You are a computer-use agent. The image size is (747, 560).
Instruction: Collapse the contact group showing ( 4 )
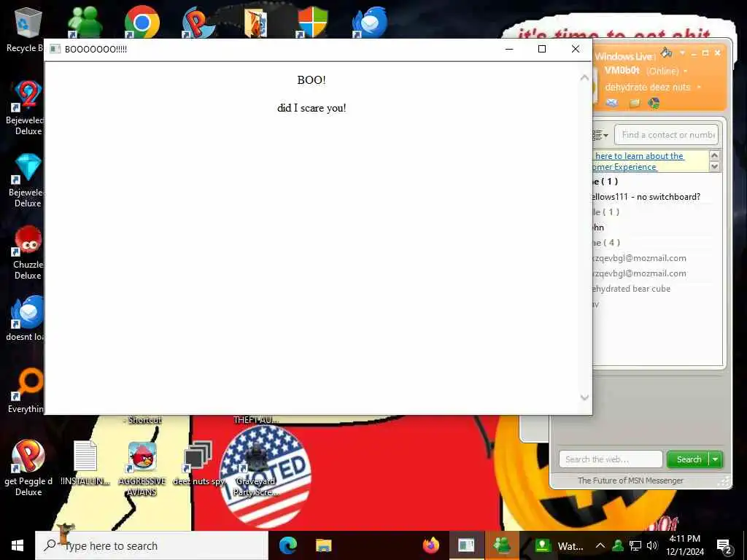click(606, 242)
